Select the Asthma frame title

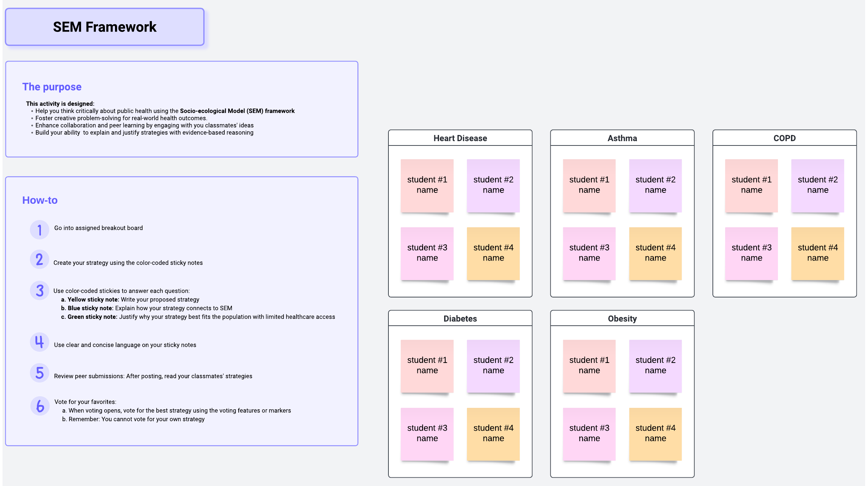point(622,138)
